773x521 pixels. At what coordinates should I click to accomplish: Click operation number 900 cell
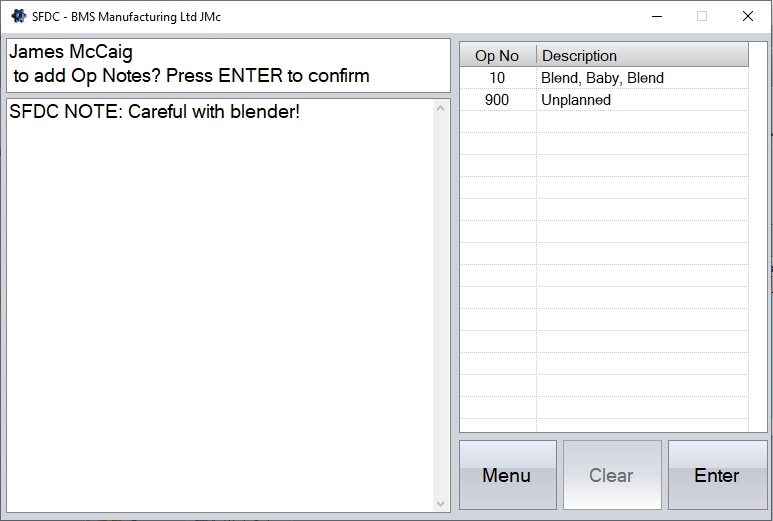click(497, 100)
